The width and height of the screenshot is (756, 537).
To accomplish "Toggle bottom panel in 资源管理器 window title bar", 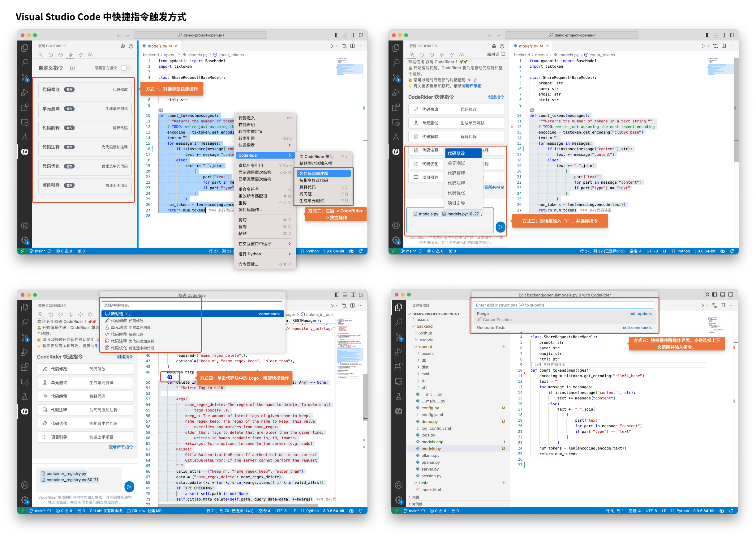I will 723,295.
